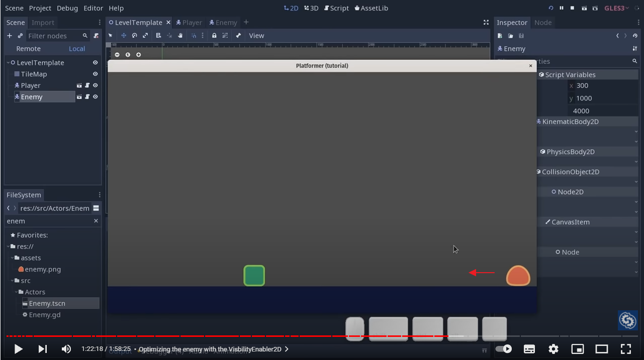Open the Enemy node's attached script

tap(87, 97)
